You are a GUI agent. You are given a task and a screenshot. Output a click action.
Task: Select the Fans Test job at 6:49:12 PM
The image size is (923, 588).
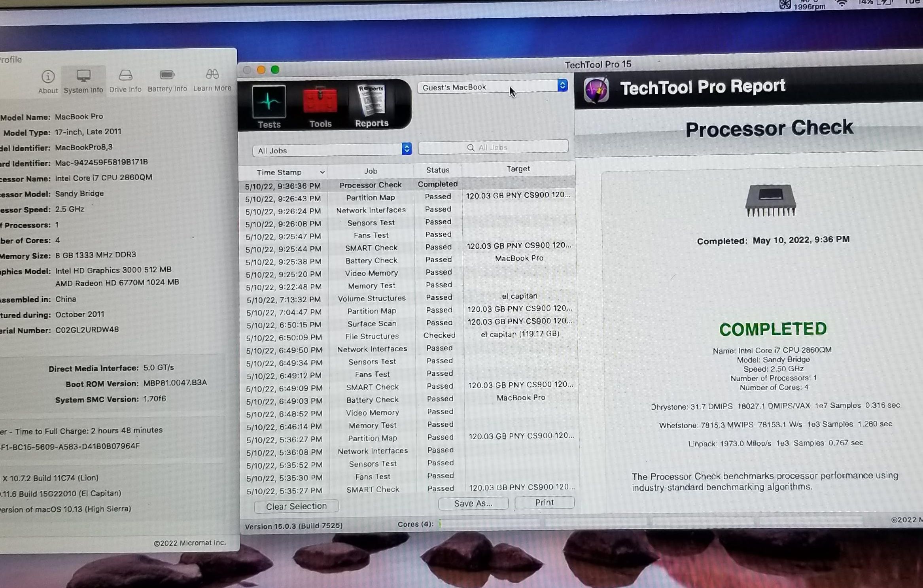[x=409, y=374]
